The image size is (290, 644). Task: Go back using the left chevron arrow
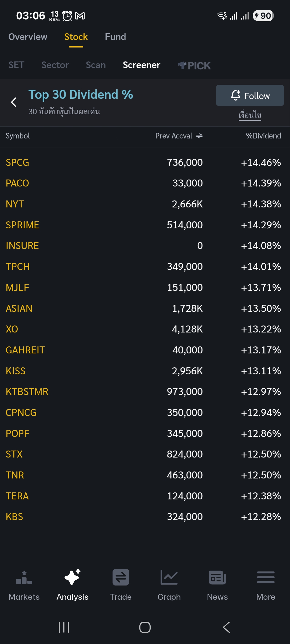click(x=14, y=102)
